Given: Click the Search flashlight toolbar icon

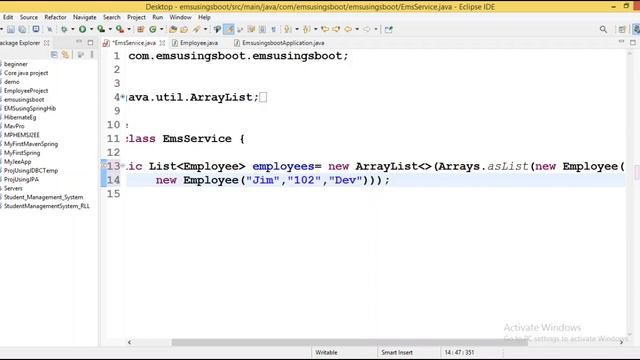Looking at the screenshot, I should (197, 29).
